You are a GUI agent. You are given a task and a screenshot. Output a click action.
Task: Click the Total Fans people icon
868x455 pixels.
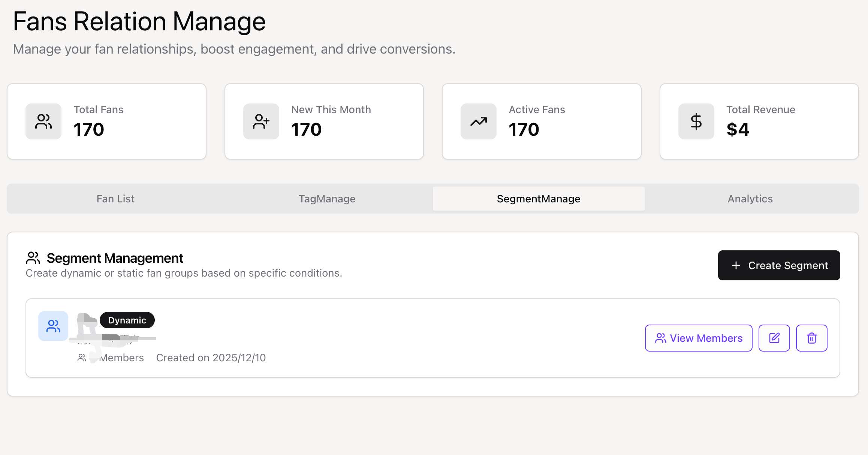click(43, 121)
